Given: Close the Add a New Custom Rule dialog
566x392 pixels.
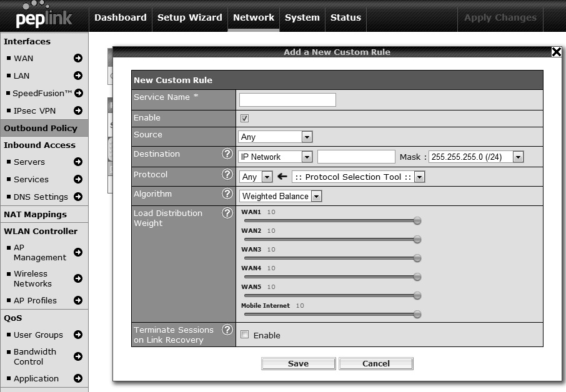Looking at the screenshot, I should click(x=556, y=52).
